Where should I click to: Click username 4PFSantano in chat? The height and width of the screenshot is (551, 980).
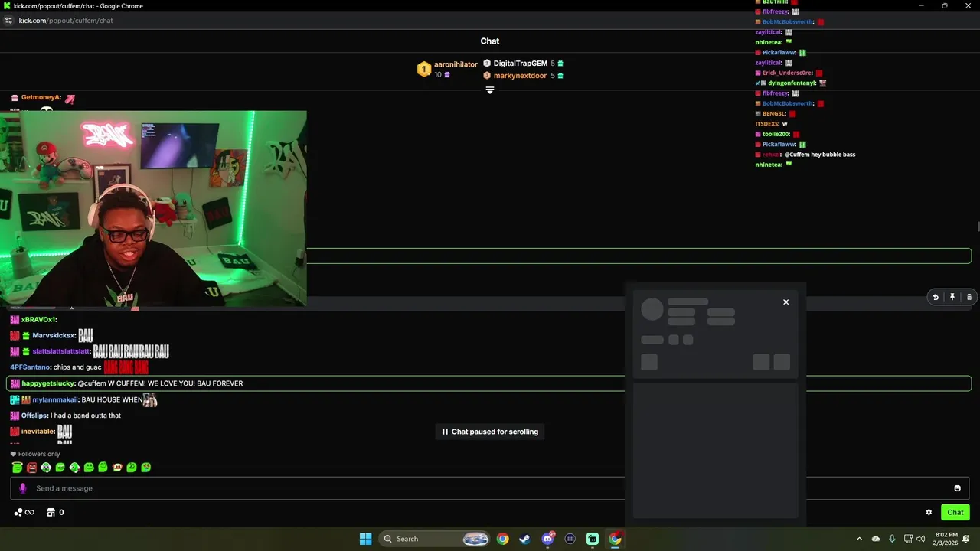(30, 367)
